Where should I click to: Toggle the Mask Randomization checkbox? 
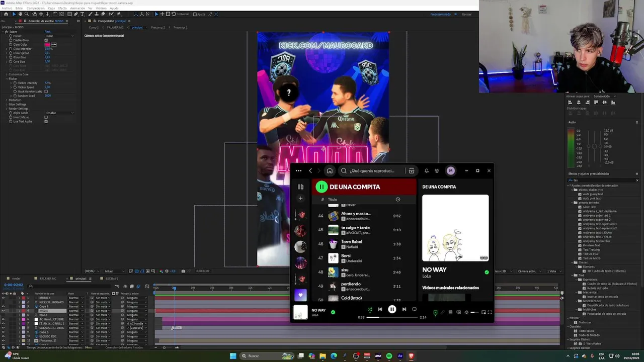[46, 92]
